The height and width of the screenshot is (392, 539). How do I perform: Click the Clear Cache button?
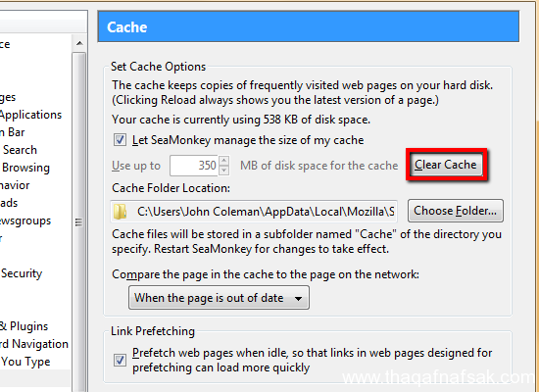coord(446,165)
